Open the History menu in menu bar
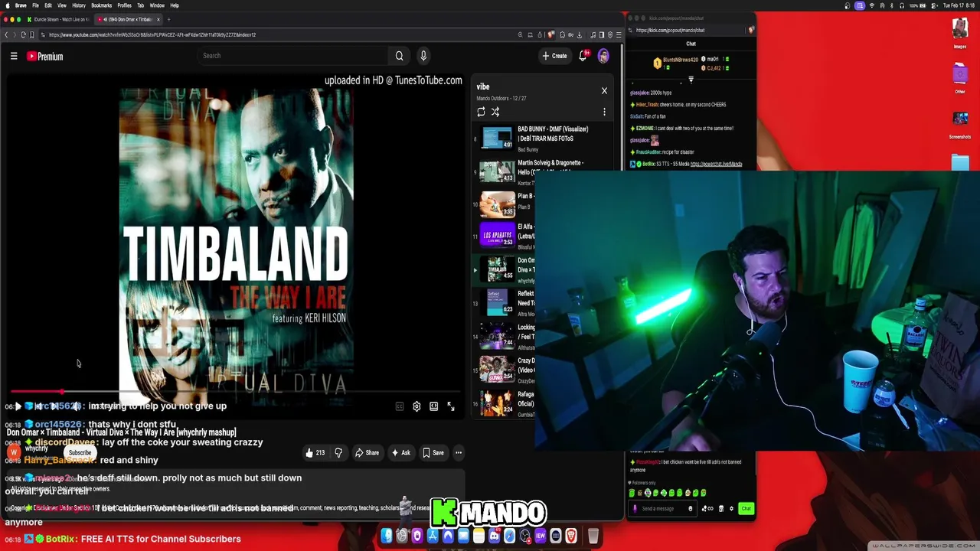Viewport: 980px width, 551px height. pyautogui.click(x=79, y=5)
